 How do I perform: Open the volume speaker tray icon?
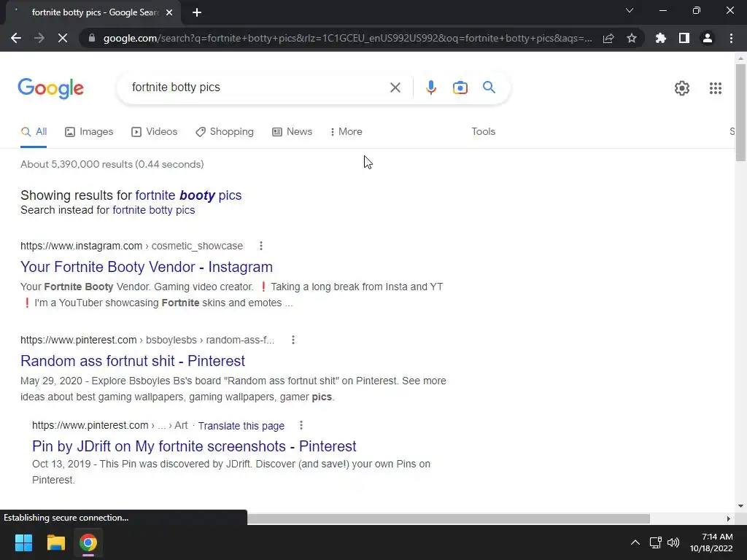[673, 542]
